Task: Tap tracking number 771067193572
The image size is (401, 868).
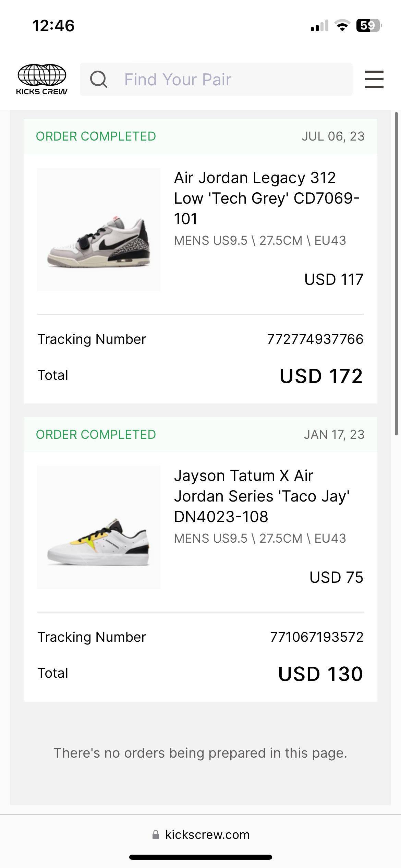Action: 316,637
